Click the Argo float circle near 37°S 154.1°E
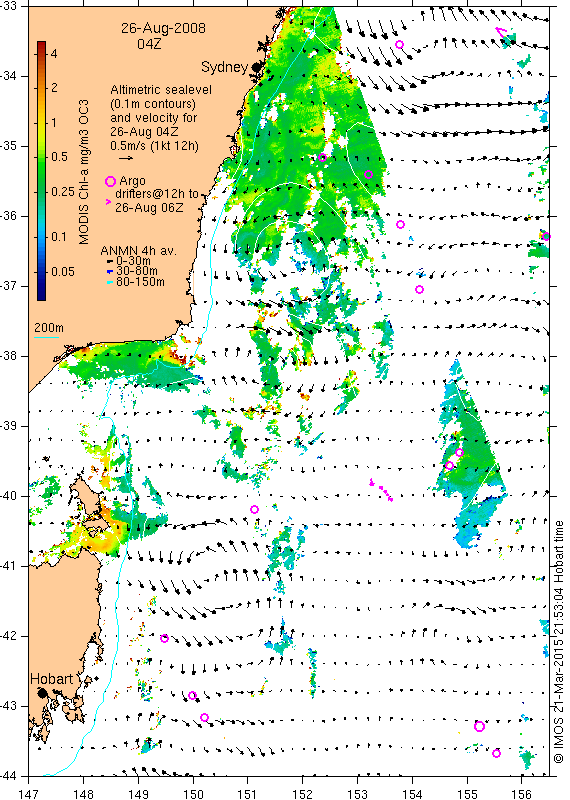 pyautogui.click(x=419, y=290)
